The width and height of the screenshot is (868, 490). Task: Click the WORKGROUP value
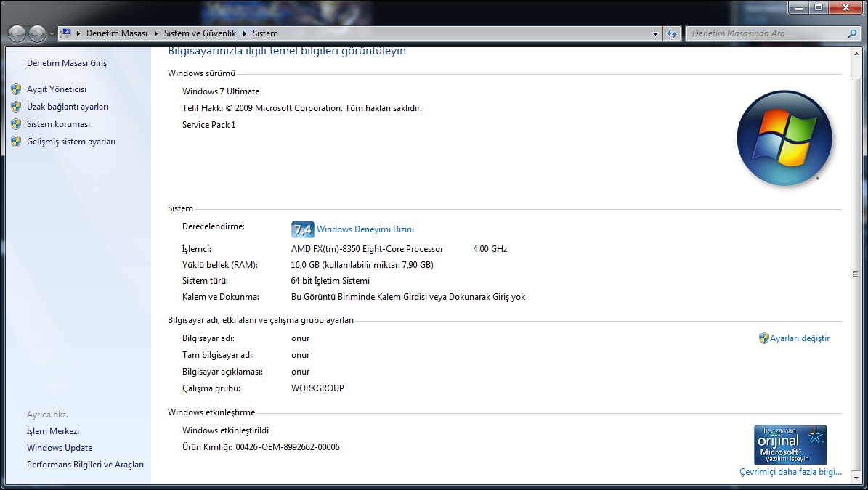pyautogui.click(x=317, y=388)
